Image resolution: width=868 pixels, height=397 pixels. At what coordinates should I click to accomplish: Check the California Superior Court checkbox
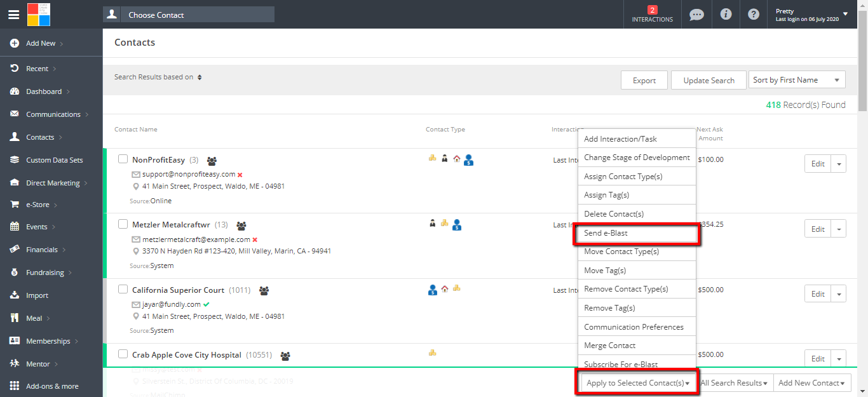click(123, 290)
